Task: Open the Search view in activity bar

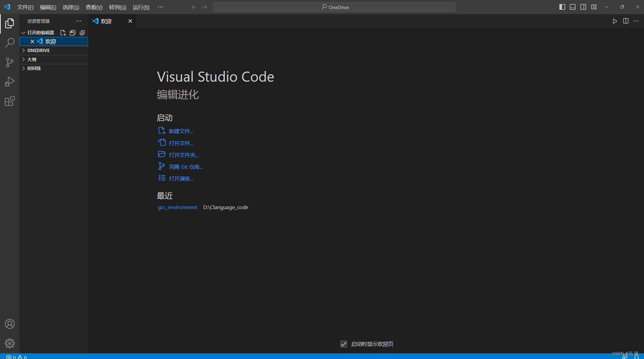Action: pos(10,43)
